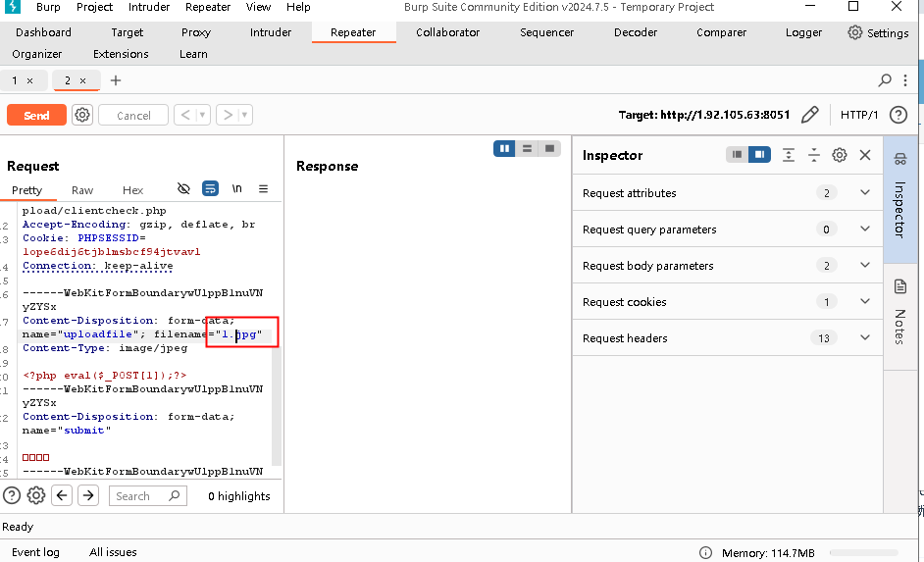This screenshot has width=924, height=562.
Task: Open search help question mark icon
Action: tap(12, 495)
